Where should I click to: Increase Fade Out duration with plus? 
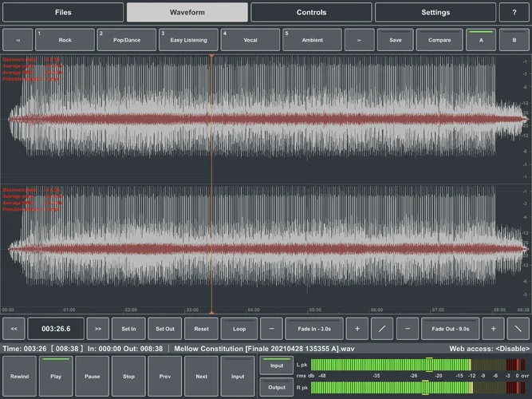pos(493,328)
